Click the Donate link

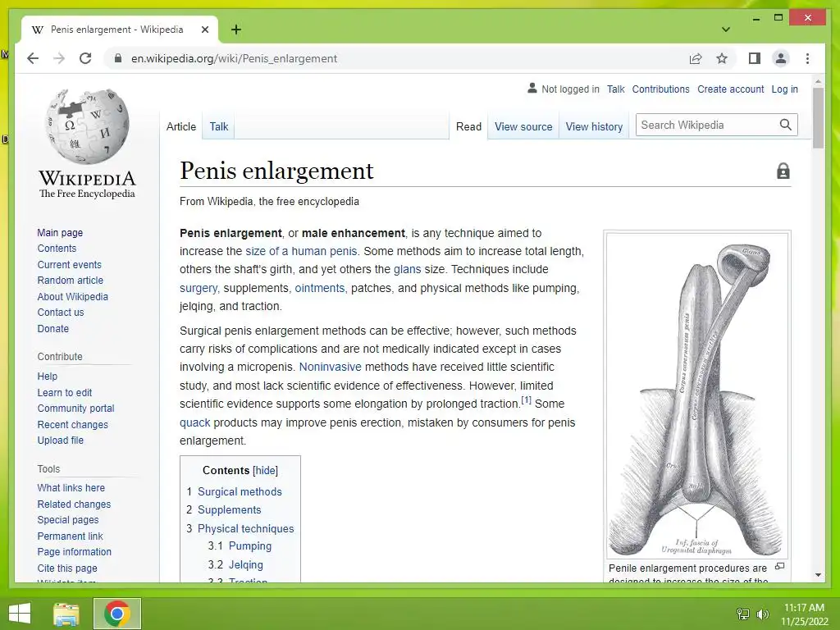(x=53, y=328)
